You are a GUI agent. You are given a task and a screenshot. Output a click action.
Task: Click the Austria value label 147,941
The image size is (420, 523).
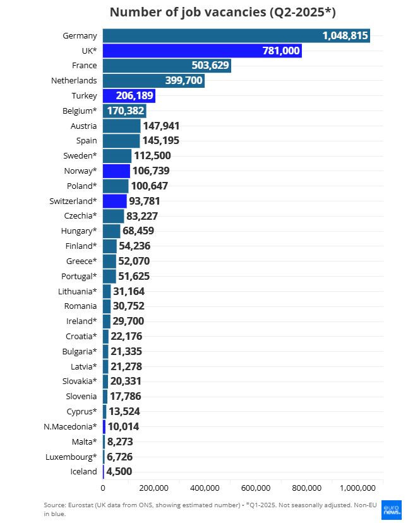click(161, 126)
